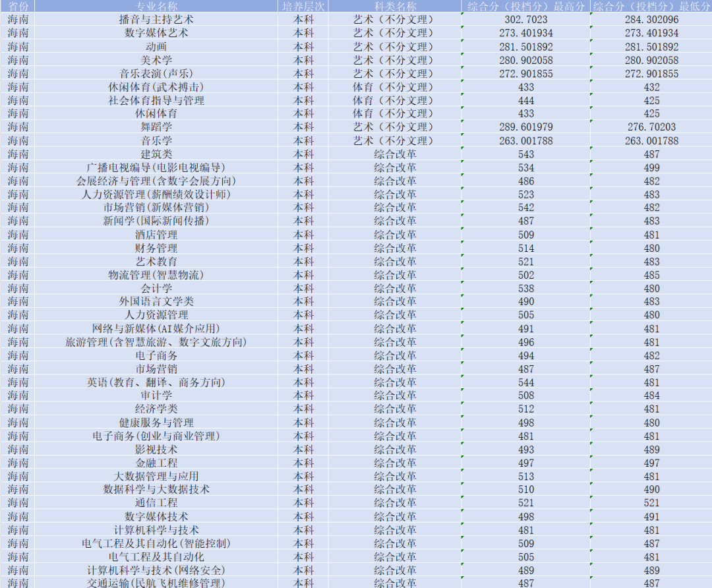Select the 电气工程及其自动化(智能控制) cell
712x588 pixels.
pos(156,543)
